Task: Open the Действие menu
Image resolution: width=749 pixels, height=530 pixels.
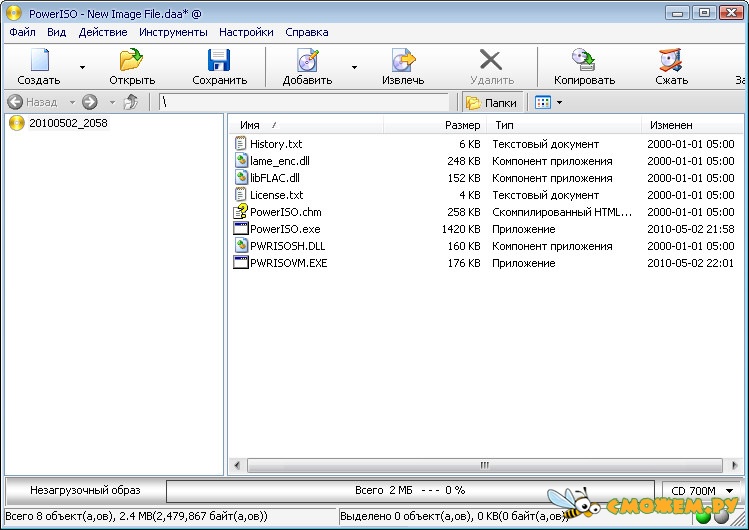Action: click(103, 32)
